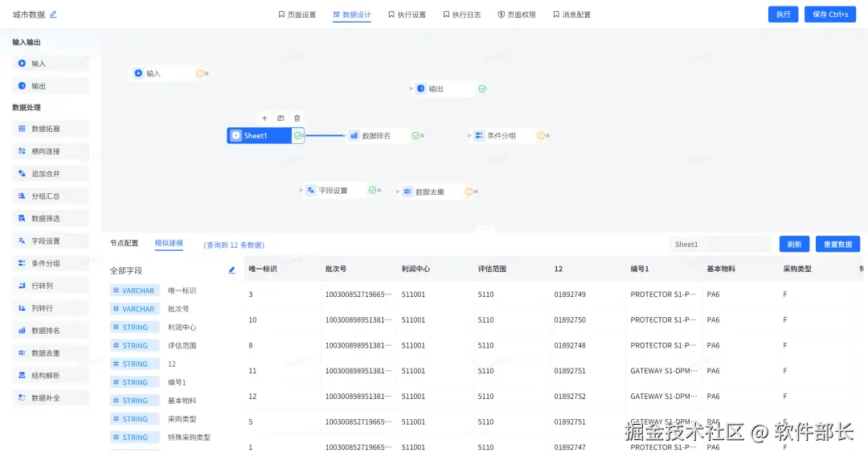Select the 输出 component in sidebar
Viewport: 868px width, 457px height.
point(51,86)
